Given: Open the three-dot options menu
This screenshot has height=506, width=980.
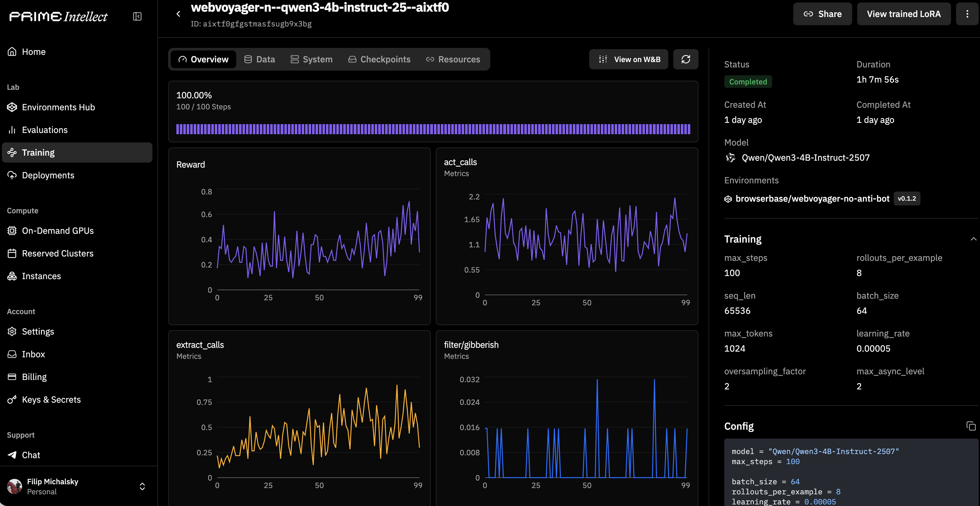Looking at the screenshot, I should 967,14.
